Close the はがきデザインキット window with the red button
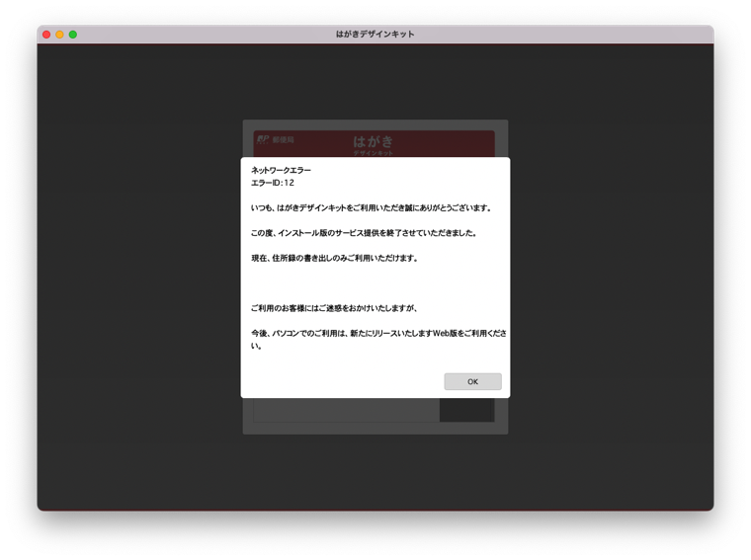This screenshot has height=560, width=751. click(46, 35)
